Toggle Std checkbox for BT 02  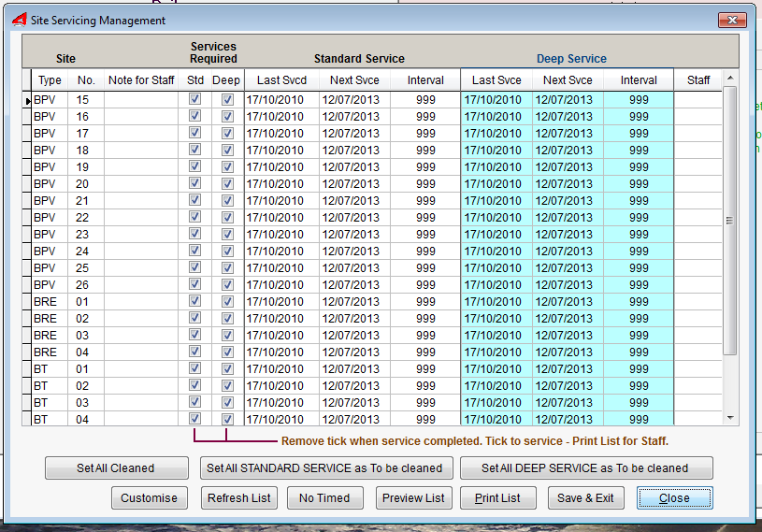click(194, 385)
